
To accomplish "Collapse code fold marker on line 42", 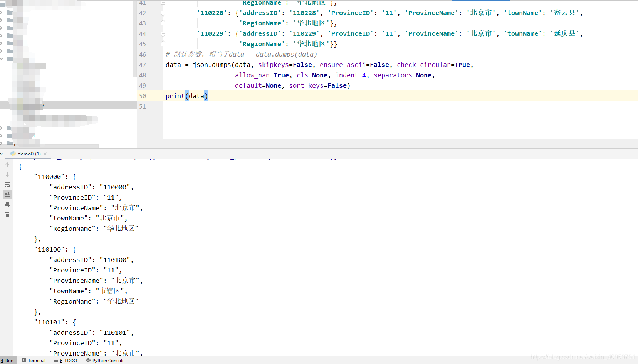I will coord(163,13).
